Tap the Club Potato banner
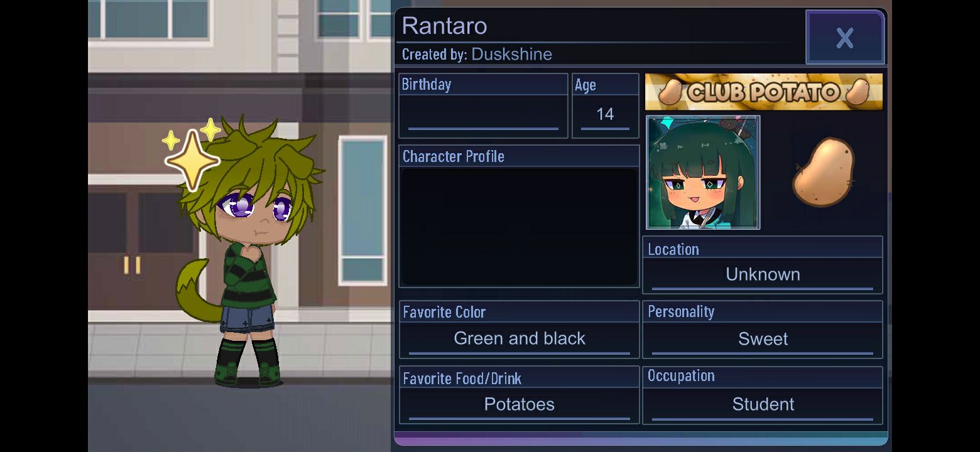980x452 pixels. [763, 92]
